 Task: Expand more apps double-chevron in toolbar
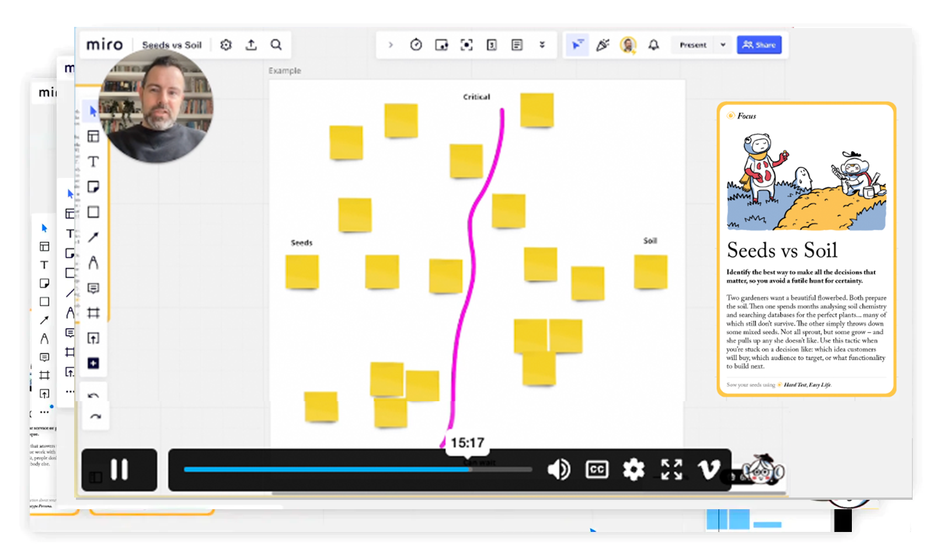(542, 45)
